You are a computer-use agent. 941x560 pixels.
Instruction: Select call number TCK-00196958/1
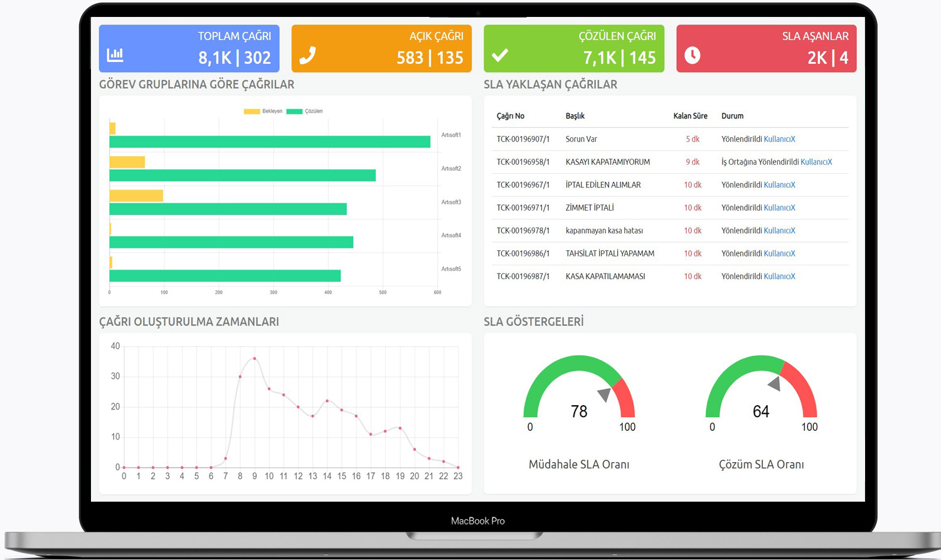[x=523, y=162]
